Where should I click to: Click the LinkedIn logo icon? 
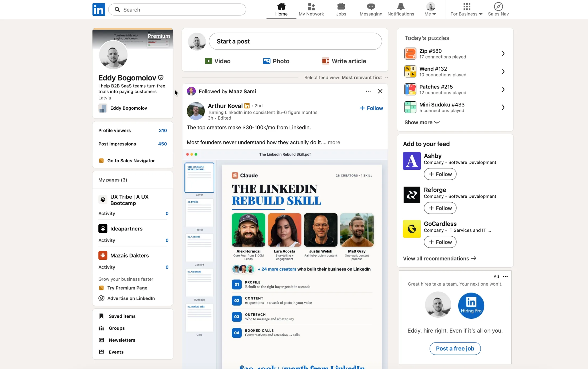99,10
